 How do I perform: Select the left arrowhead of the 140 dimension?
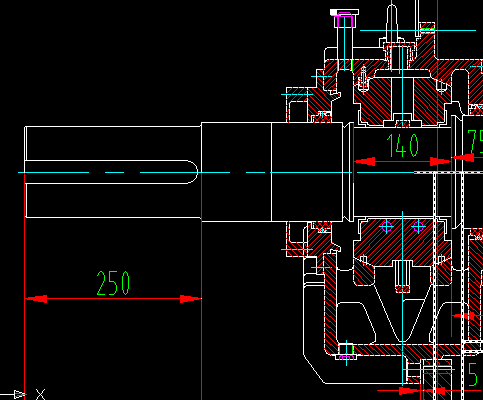[x=364, y=162]
